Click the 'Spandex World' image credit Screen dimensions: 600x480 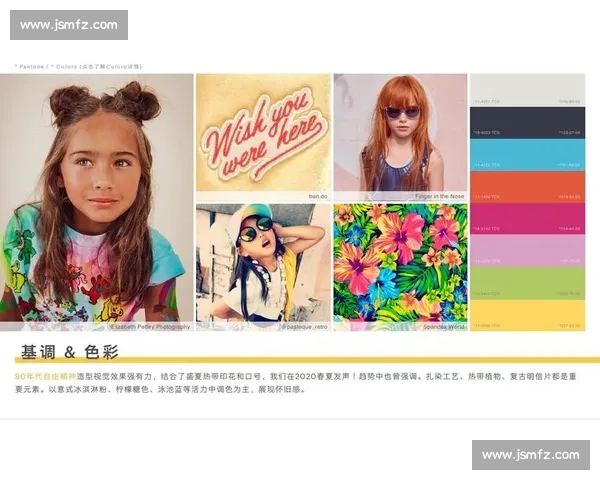coord(441,327)
